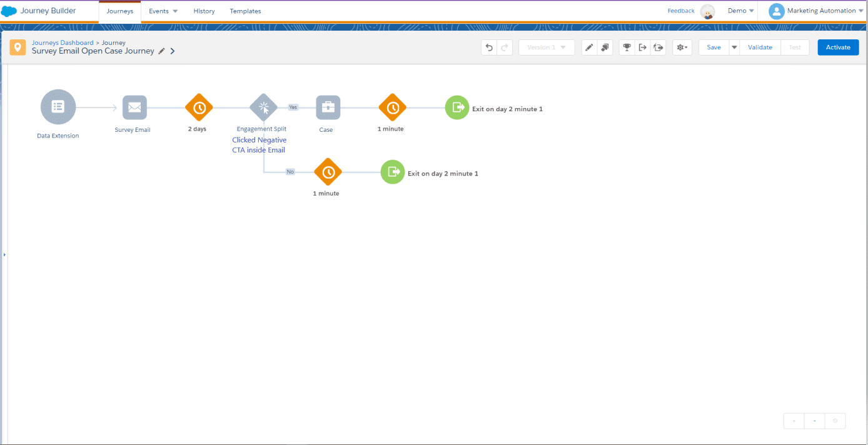
Task: Select the 2 days wait activity
Action: tap(199, 108)
